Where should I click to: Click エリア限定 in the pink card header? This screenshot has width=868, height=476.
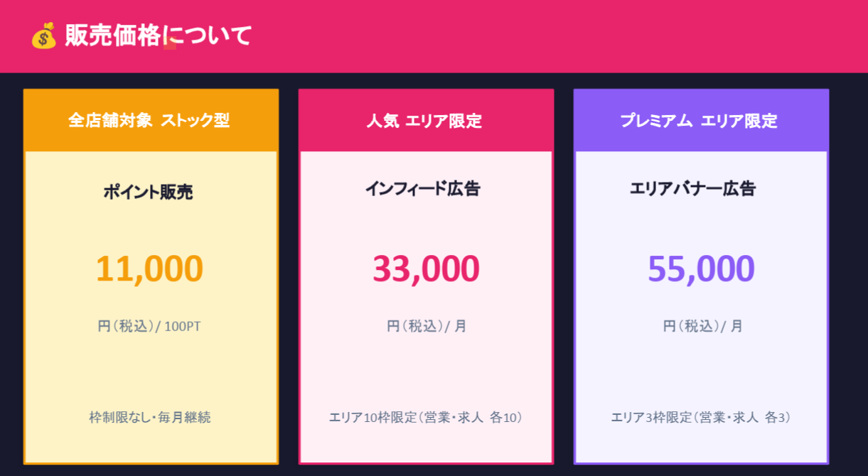pyautogui.click(x=444, y=121)
